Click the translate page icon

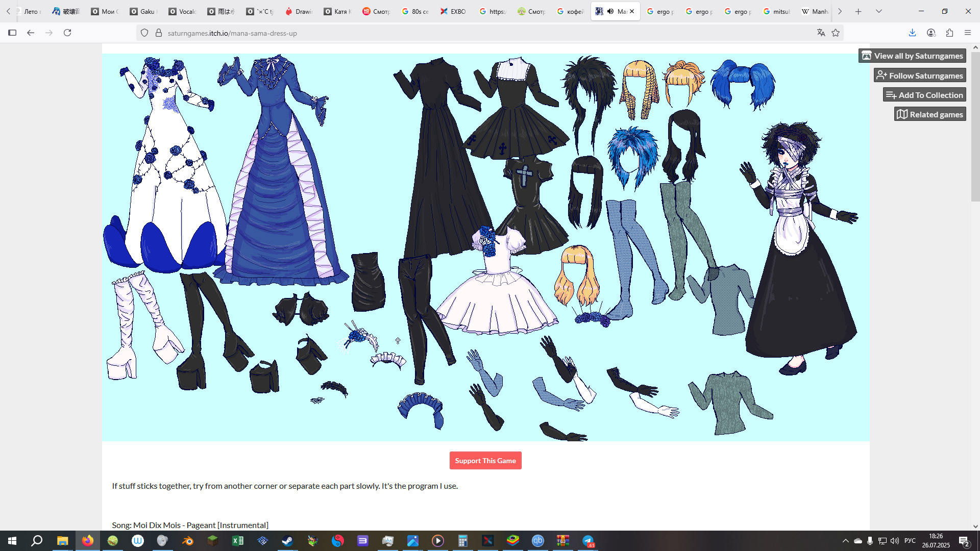point(821,33)
